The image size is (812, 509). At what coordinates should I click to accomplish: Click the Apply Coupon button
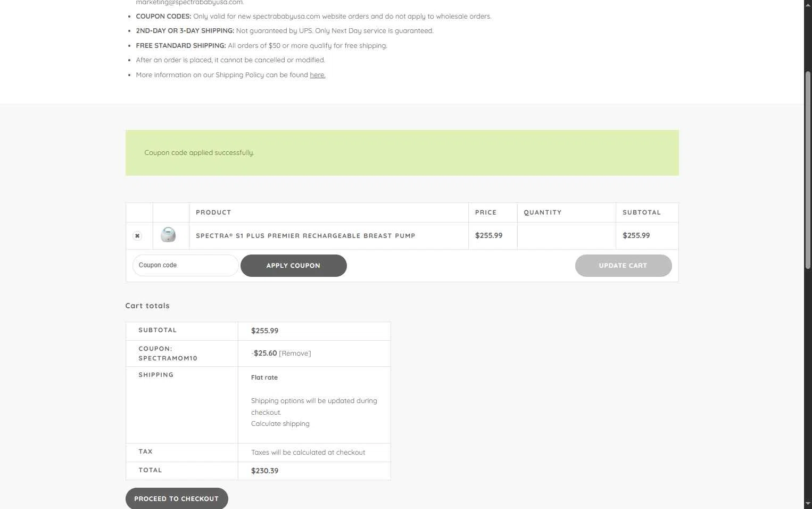294,266
